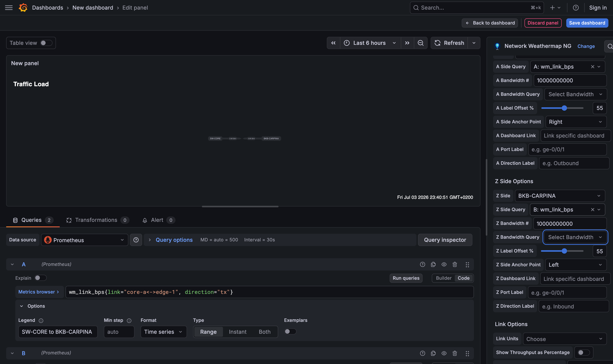
Task: Open the hamburger navigation menu
Action: pos(9,8)
